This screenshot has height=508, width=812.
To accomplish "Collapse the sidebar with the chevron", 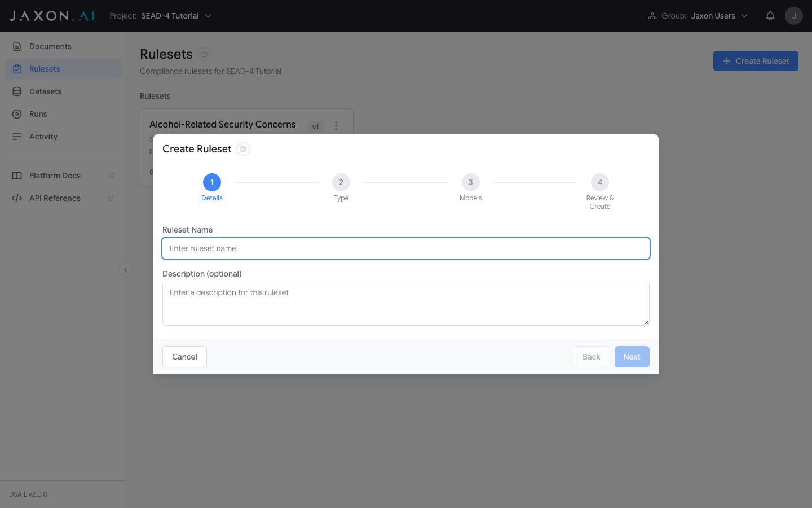I will click(x=125, y=269).
